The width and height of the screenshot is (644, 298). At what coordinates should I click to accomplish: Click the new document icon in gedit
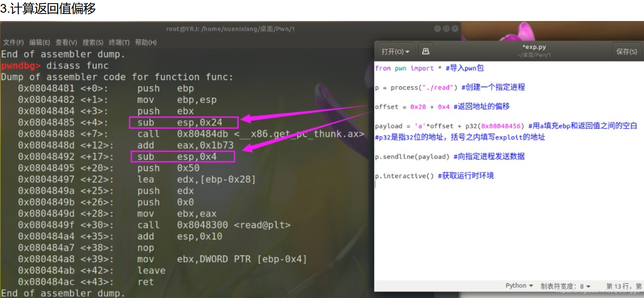426,51
